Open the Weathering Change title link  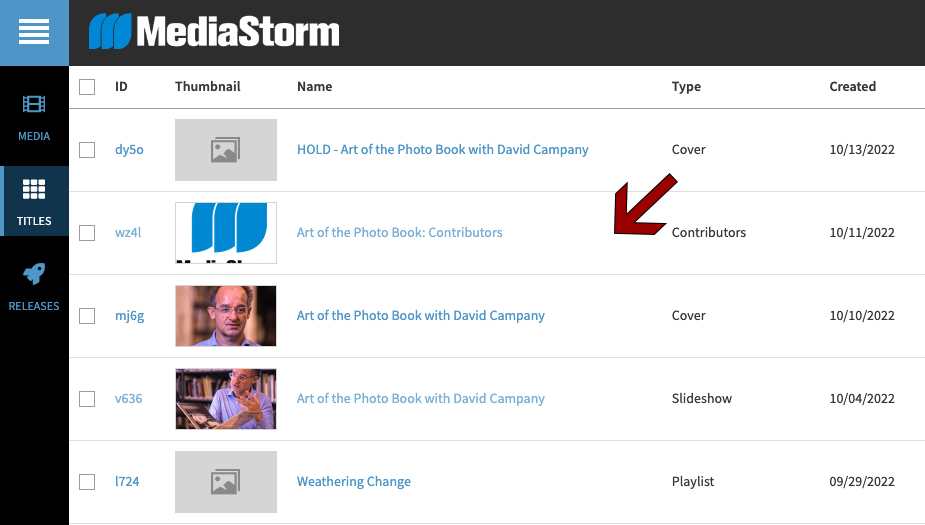coord(353,482)
